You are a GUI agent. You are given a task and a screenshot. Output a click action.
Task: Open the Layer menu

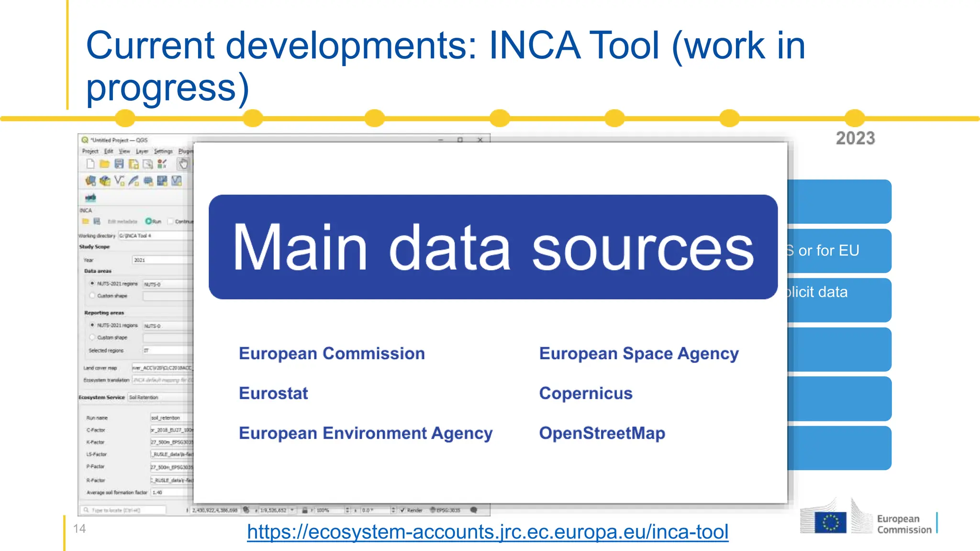coord(142,151)
